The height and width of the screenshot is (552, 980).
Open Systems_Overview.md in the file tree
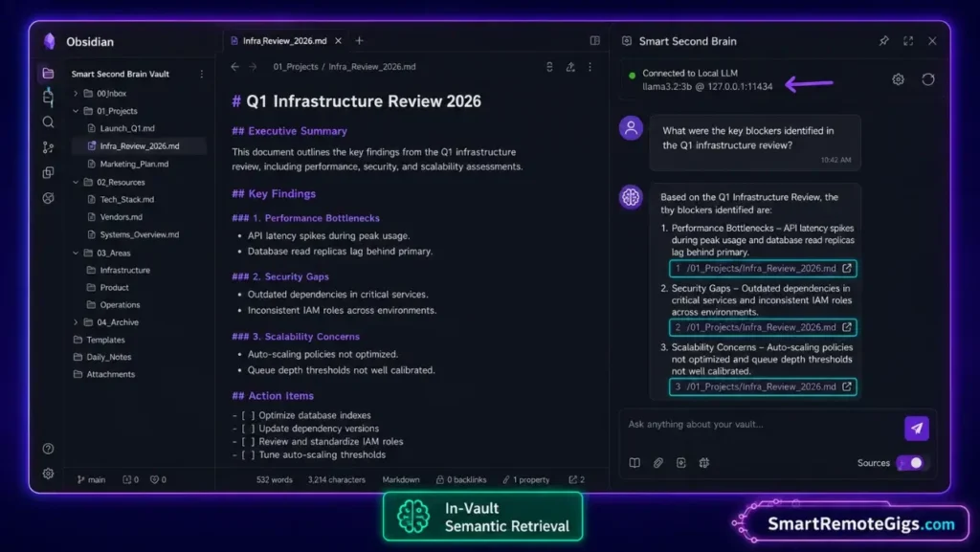tap(139, 234)
